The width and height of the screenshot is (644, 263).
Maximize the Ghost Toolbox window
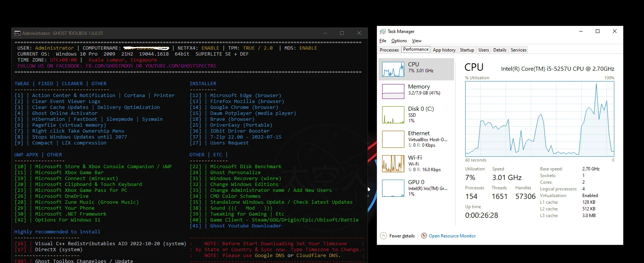click(342, 33)
